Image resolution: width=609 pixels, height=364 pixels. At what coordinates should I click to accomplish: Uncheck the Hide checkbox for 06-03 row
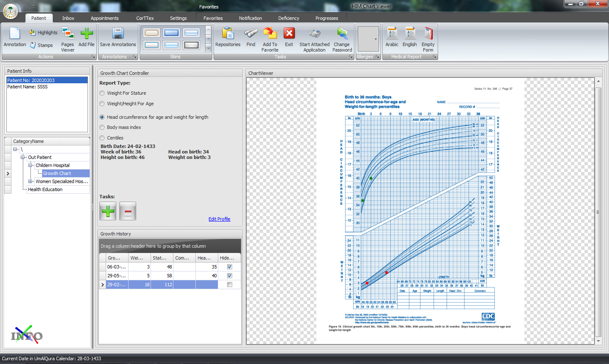tap(230, 267)
